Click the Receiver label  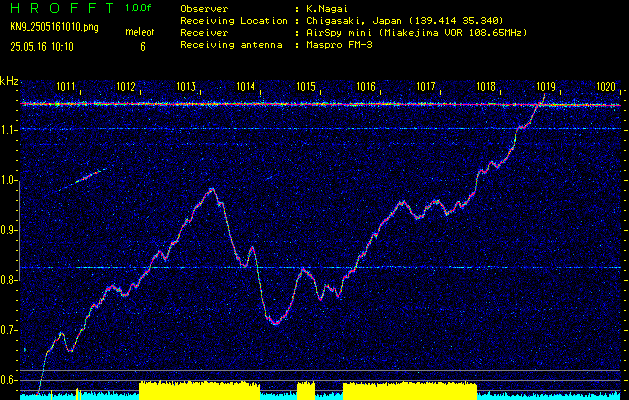click(x=204, y=33)
